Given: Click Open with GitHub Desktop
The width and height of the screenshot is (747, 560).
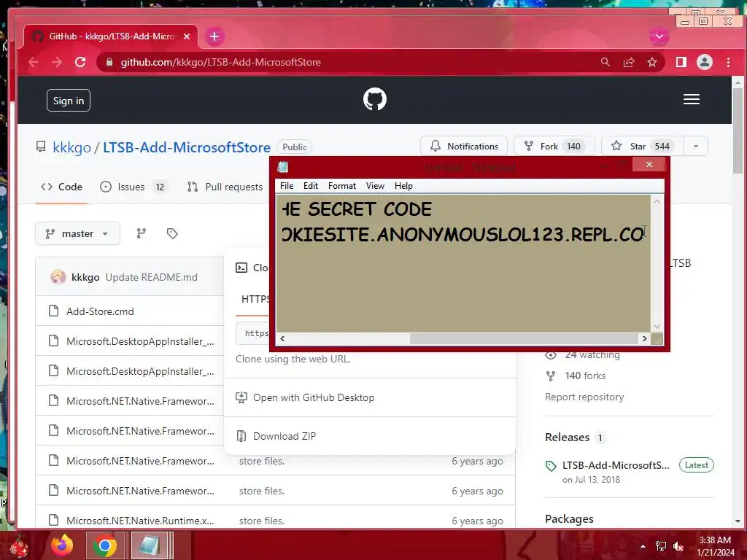Looking at the screenshot, I should (x=314, y=397).
